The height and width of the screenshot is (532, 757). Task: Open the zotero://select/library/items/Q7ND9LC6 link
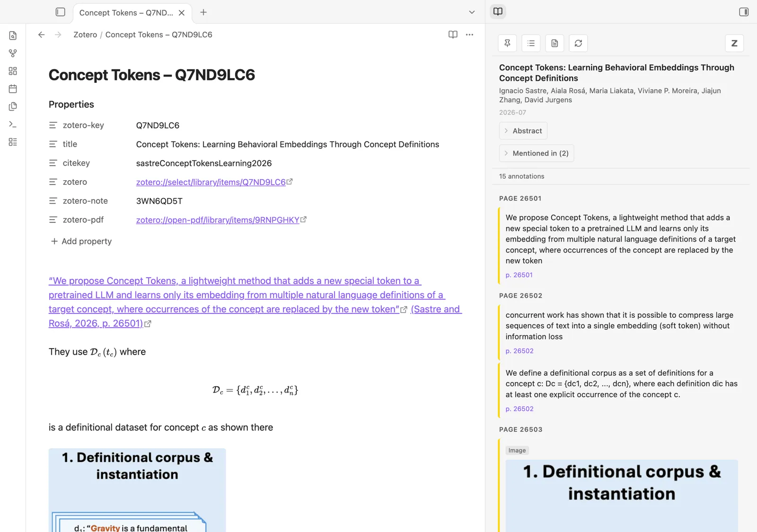[211, 182]
